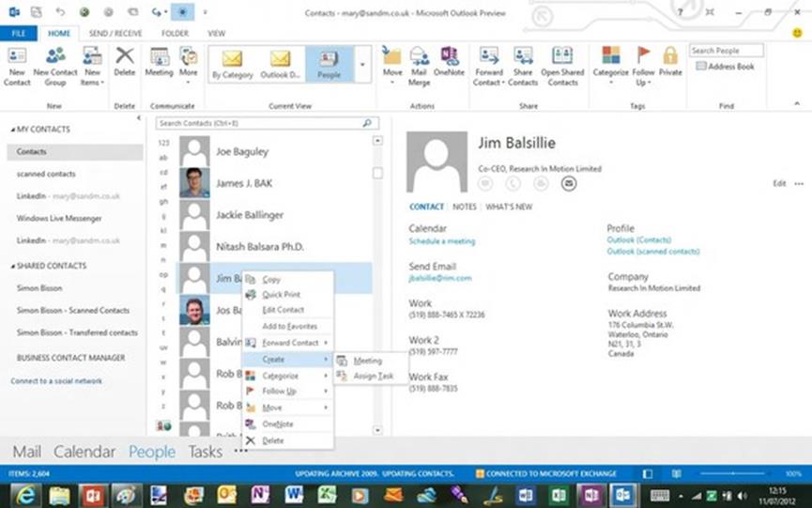Select the scanned contacts folder
Viewport: 812px width, 508px height.
click(46, 174)
